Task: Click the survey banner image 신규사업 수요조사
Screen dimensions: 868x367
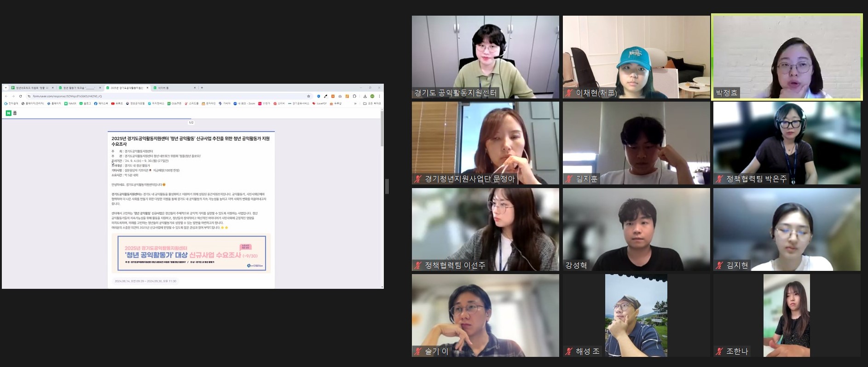Action: [191, 253]
